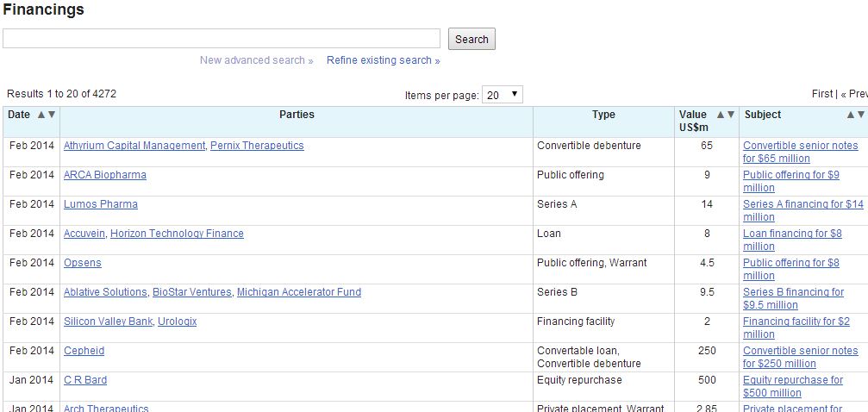Viewport: 868px width, 412px height.
Task: Select value 250 in Cepheid row
Action: pyautogui.click(x=707, y=351)
